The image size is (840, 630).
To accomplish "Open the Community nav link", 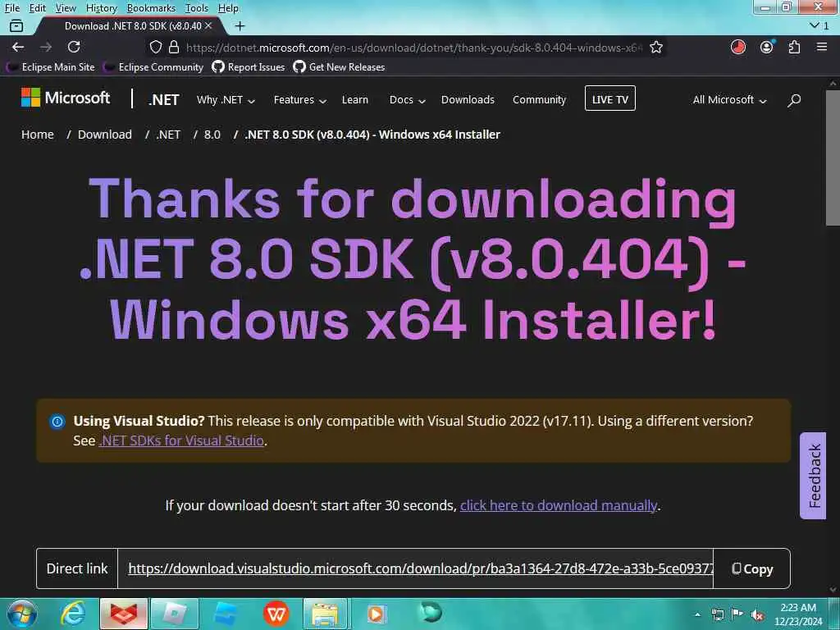I will (x=539, y=99).
